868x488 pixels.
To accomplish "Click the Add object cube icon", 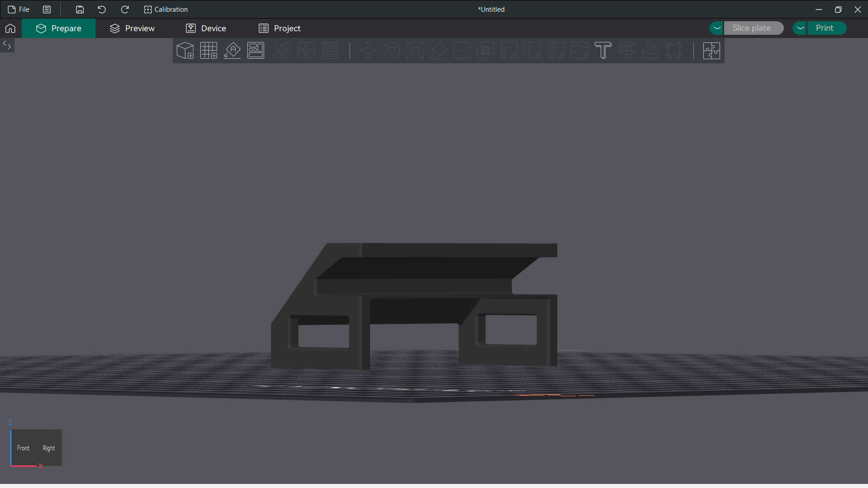I will (185, 51).
